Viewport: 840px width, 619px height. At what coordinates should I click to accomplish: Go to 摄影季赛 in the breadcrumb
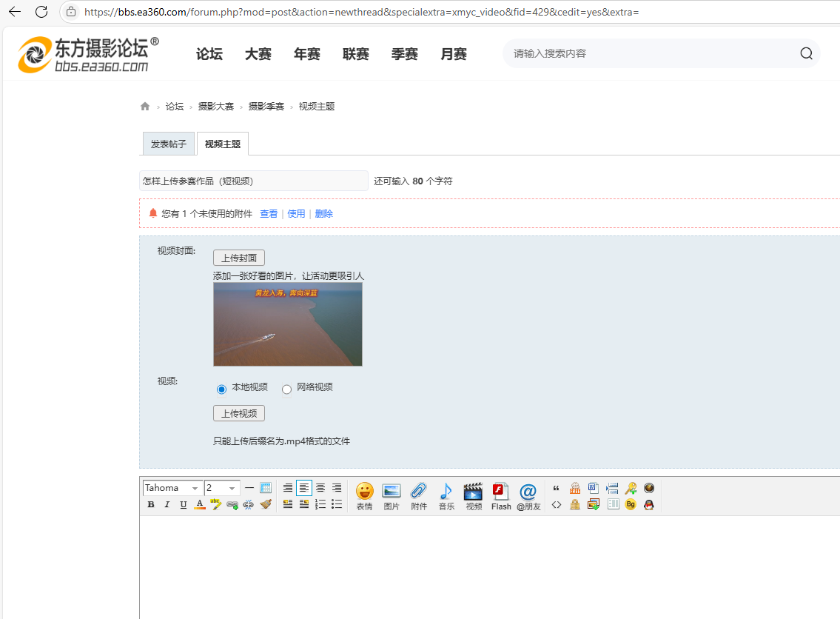(x=266, y=106)
